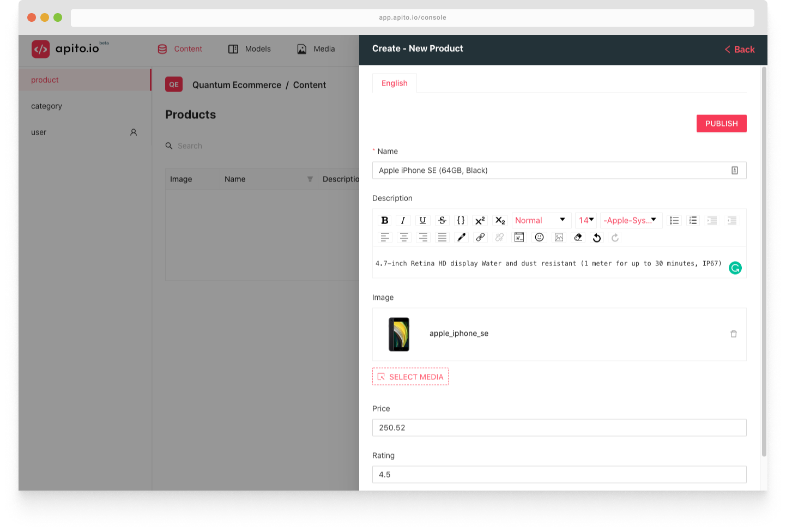The width and height of the screenshot is (786, 532).
Task: Apply superscript formatting
Action: [480, 220]
